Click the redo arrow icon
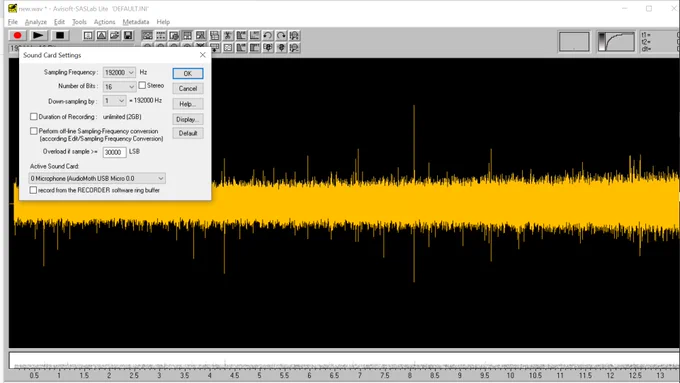Screen dimensions: 680x383 click(281, 36)
